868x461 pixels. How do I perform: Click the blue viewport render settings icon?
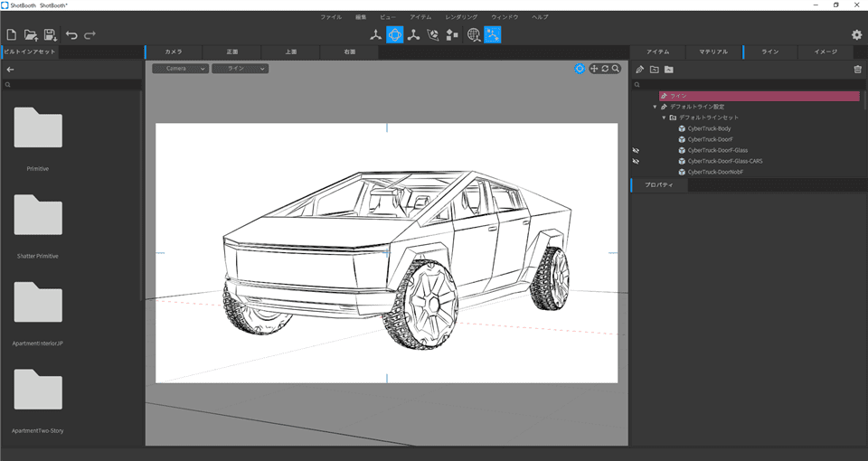click(x=579, y=69)
